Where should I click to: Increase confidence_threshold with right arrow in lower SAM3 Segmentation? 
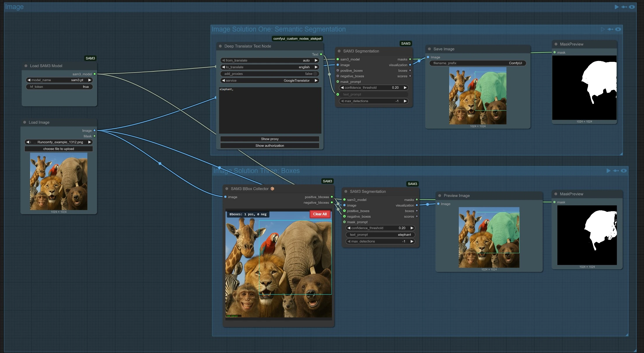412,228
